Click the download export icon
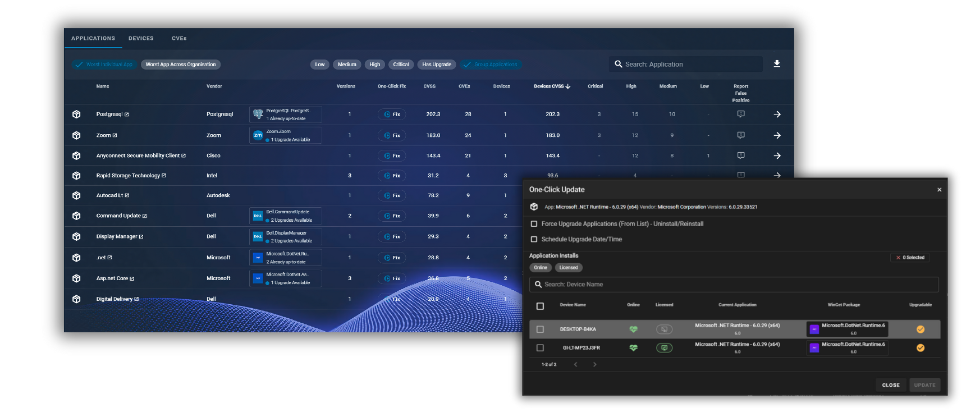 (777, 63)
